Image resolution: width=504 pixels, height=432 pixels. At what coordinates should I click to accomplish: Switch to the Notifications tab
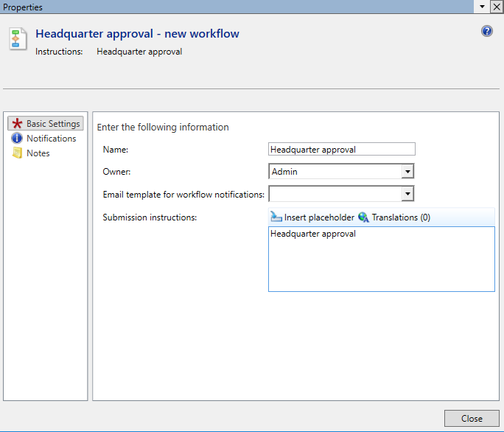tap(52, 139)
